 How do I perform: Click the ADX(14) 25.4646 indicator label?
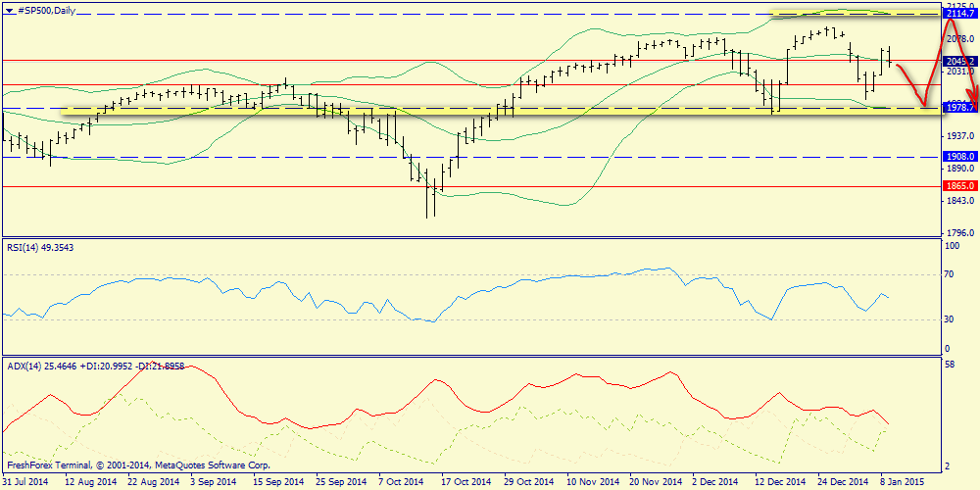tap(42, 367)
